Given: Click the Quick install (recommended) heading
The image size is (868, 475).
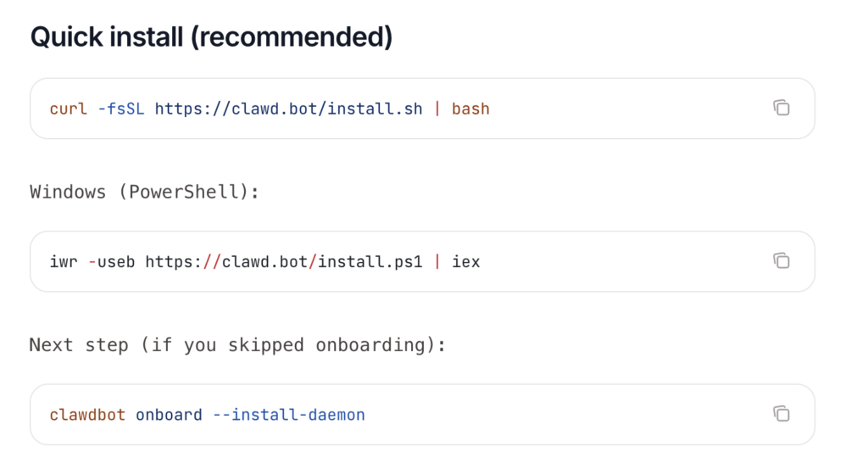Looking at the screenshot, I should point(211,37).
